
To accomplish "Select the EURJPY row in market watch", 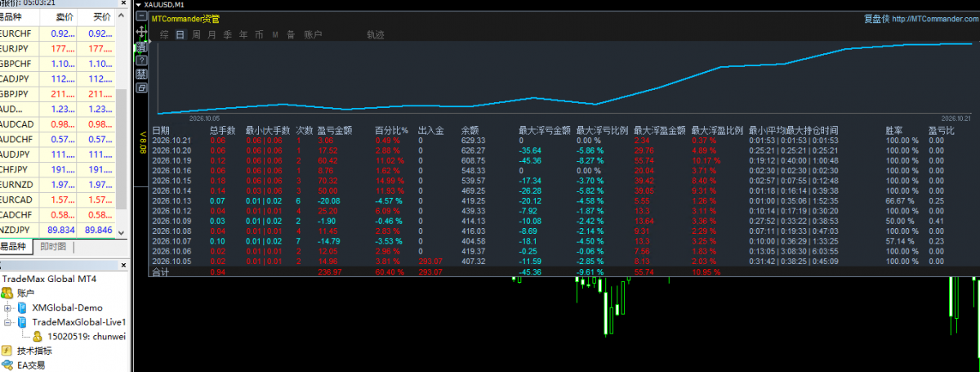I will [x=58, y=48].
